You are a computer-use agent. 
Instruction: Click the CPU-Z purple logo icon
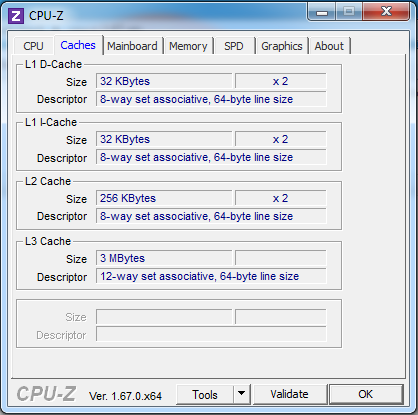pos(16,16)
